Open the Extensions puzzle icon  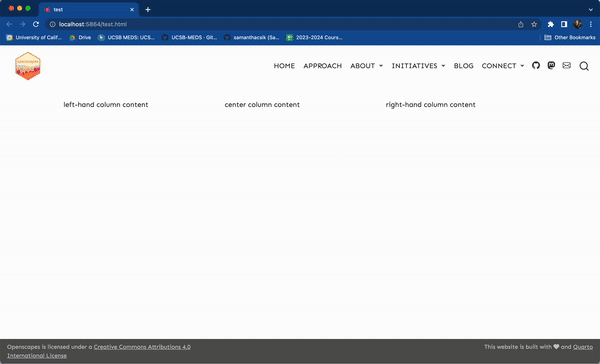click(x=551, y=24)
